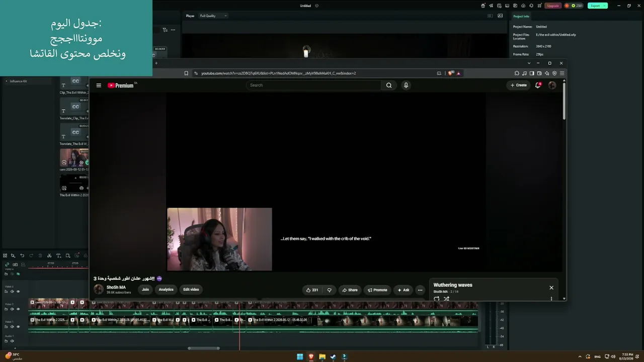The height and width of the screenshot is (362, 644).
Task: Share the YouTube video
Action: tap(350, 290)
